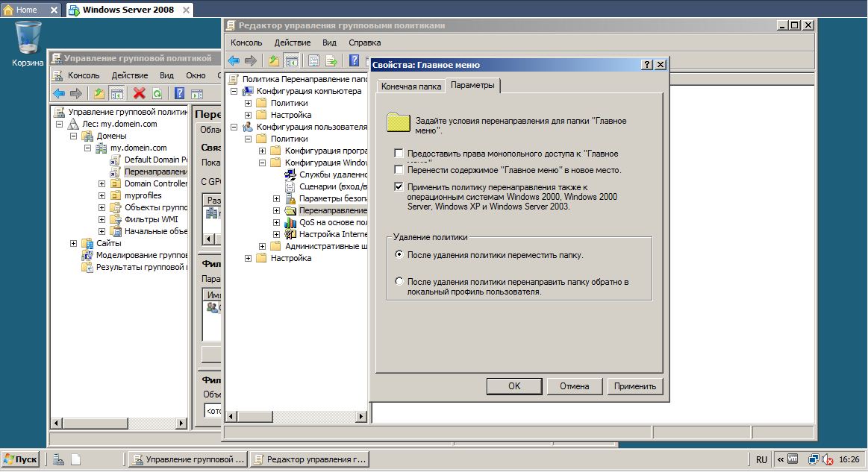Viewport: 868px width, 472px height.
Task: Select перенаправить папку обратно в локальный профиль
Action: coord(399,281)
